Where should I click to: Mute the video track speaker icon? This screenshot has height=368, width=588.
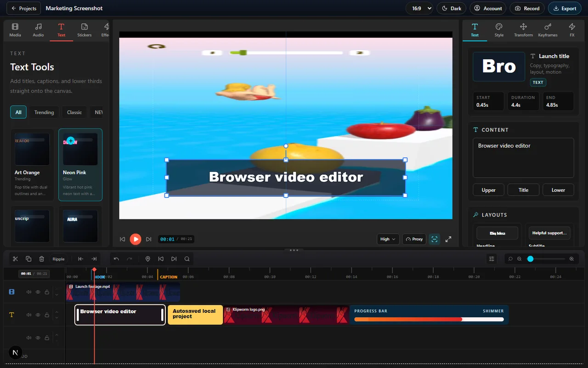[29, 292]
